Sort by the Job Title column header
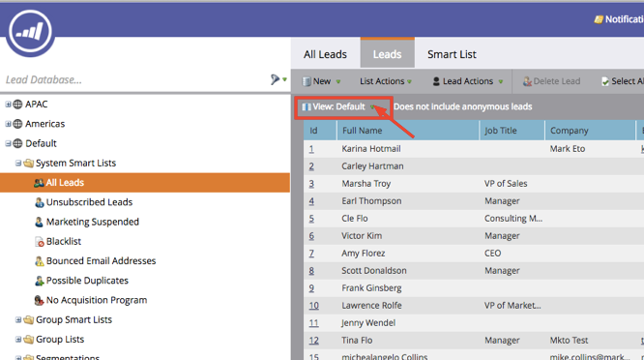The height and width of the screenshot is (360, 644). click(x=512, y=131)
